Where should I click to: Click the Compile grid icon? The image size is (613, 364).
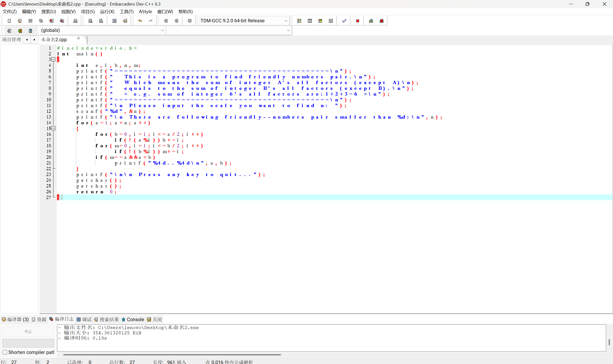coord(299,21)
